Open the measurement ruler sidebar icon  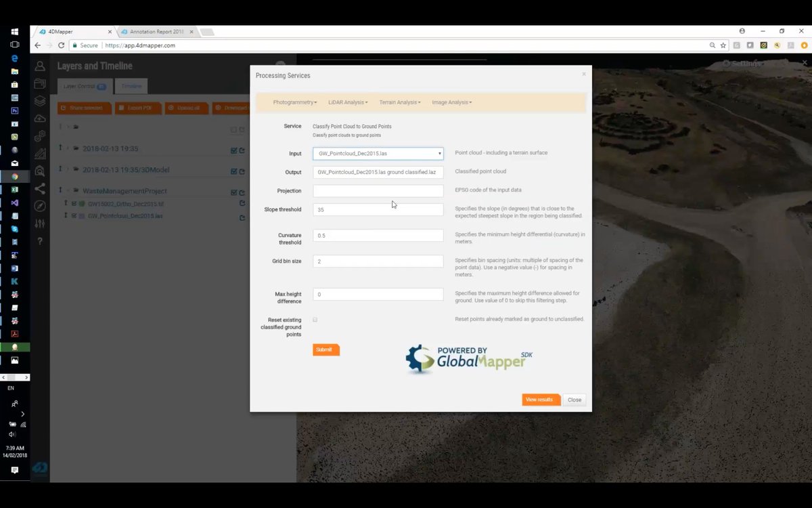[x=40, y=154]
